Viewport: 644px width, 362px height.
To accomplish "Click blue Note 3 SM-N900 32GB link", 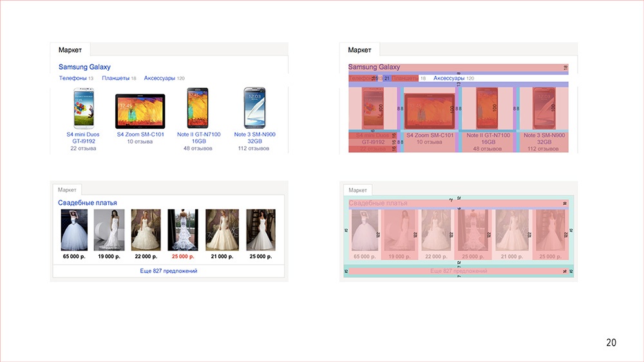I will point(254,138).
